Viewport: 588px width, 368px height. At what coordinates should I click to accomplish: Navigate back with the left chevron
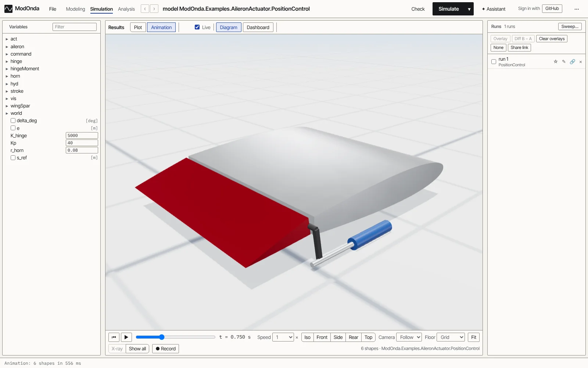pos(145,9)
